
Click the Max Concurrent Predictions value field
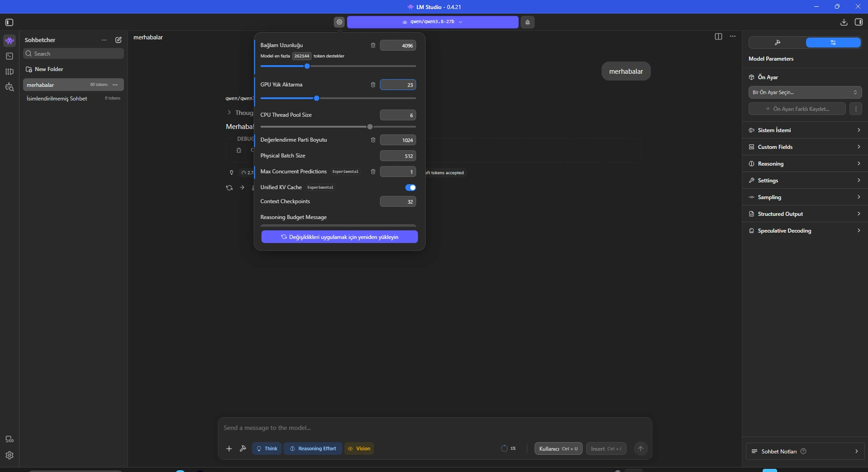tap(398, 172)
